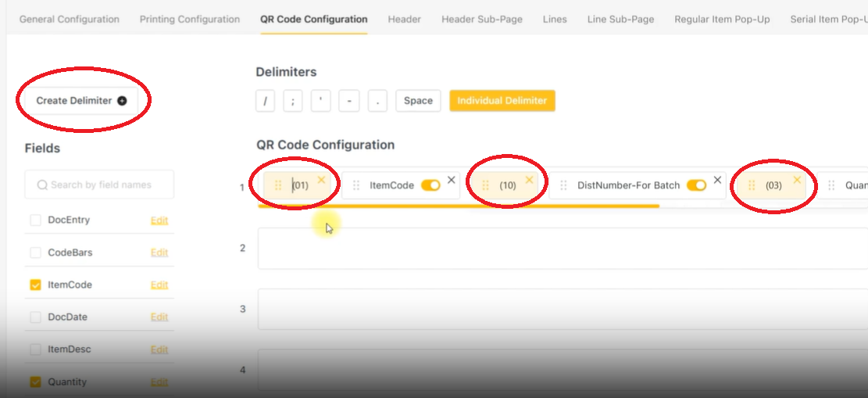This screenshot has width=868, height=398.
Task: Open the Printing Configuration tab
Action: pyautogui.click(x=190, y=19)
